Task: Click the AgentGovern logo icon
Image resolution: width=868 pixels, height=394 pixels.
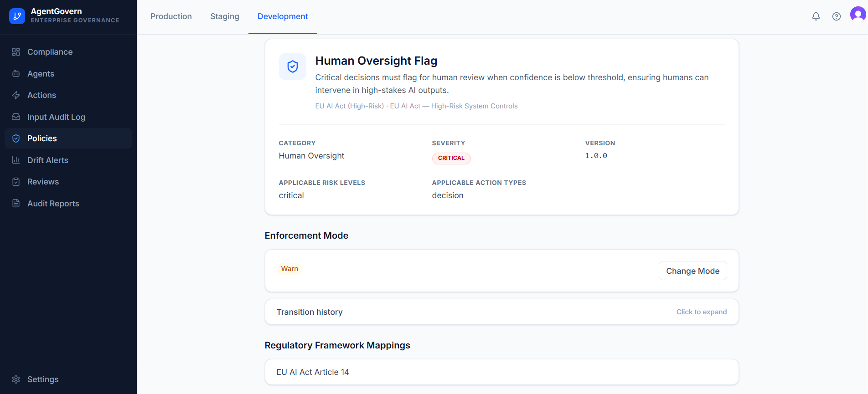Action: [x=17, y=16]
